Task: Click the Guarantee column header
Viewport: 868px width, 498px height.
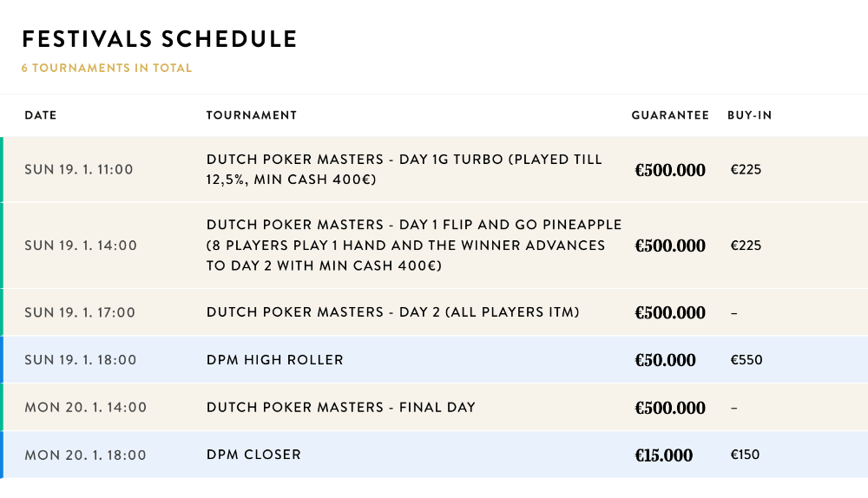Action: coord(670,115)
